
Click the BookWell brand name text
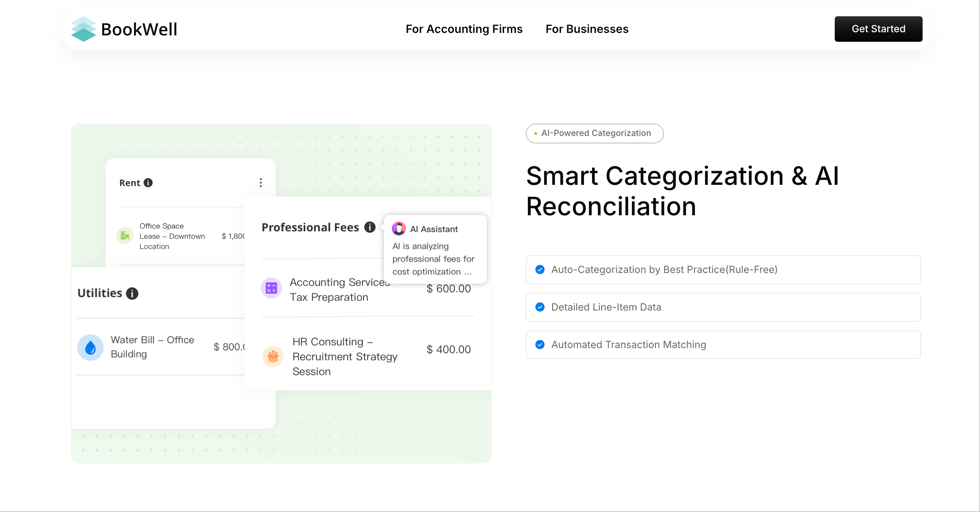pyautogui.click(x=139, y=29)
